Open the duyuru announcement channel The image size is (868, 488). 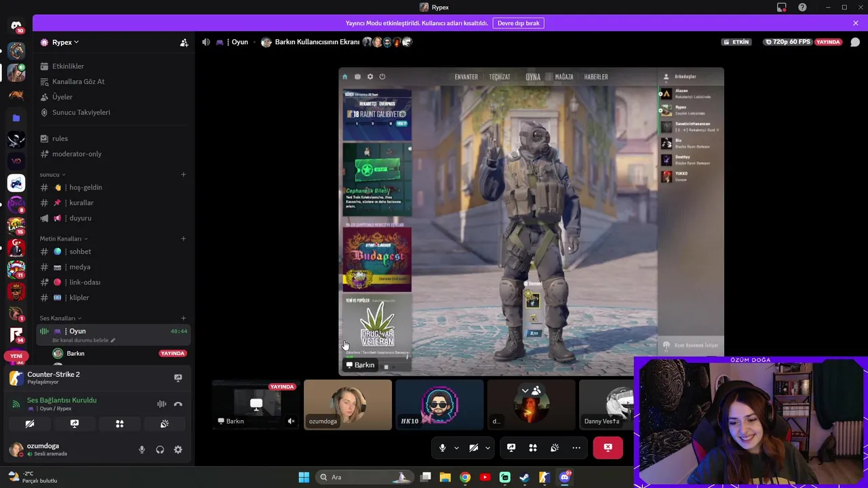click(80, 218)
